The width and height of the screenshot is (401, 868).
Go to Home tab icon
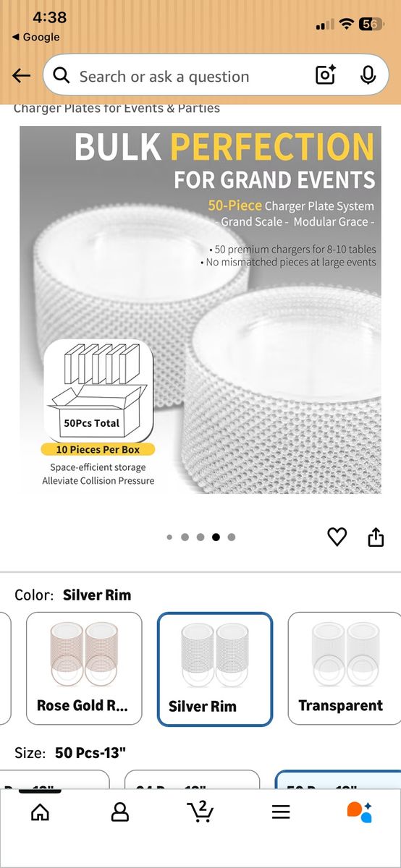coord(41,812)
